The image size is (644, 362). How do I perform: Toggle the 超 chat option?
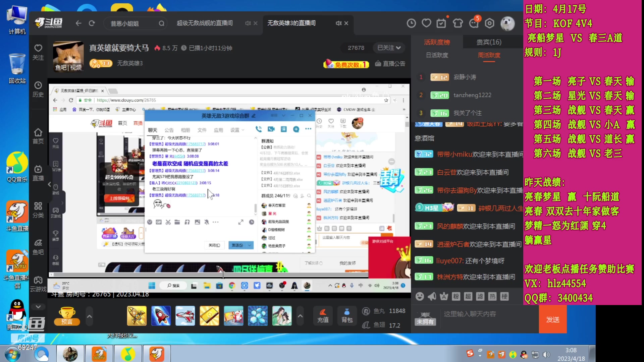pyautogui.click(x=468, y=296)
